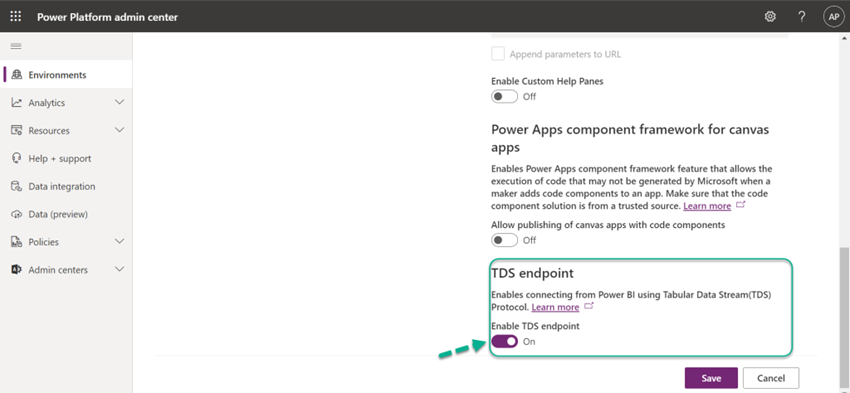Open Help + support menu item
This screenshot has height=393, width=850.
[67, 158]
